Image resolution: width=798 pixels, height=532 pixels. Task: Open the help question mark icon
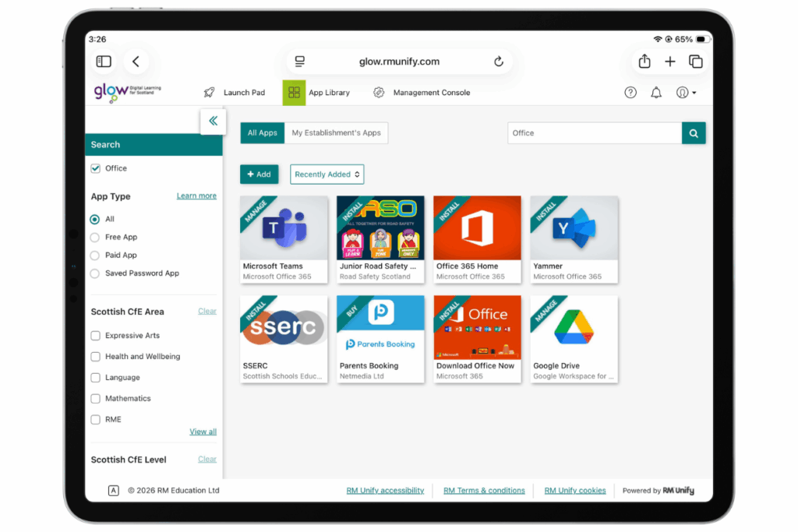point(630,93)
